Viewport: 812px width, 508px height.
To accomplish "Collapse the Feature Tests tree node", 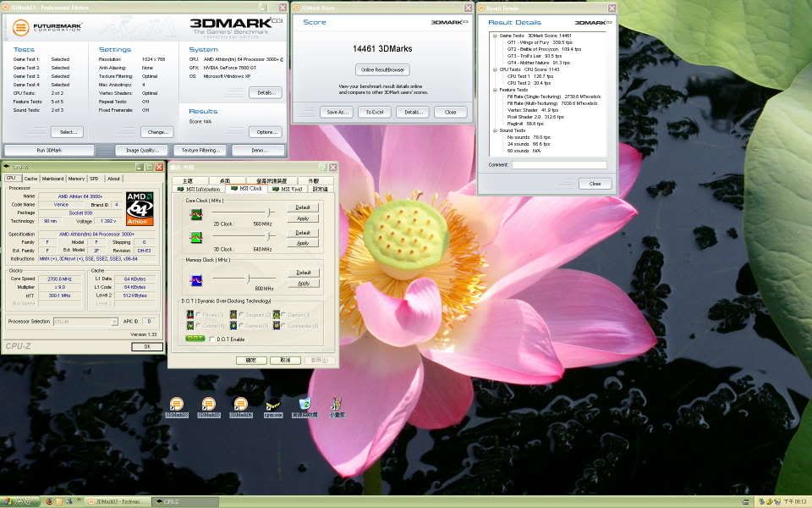I will [495, 90].
